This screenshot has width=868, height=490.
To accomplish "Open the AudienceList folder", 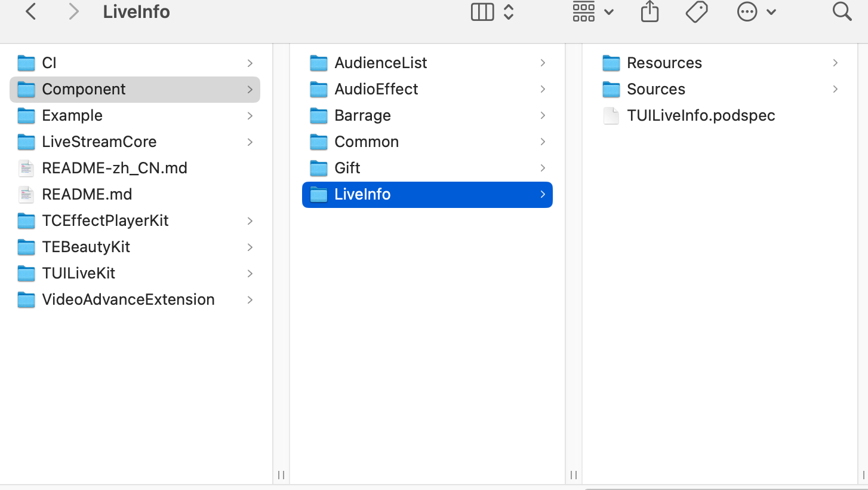I will (x=380, y=63).
